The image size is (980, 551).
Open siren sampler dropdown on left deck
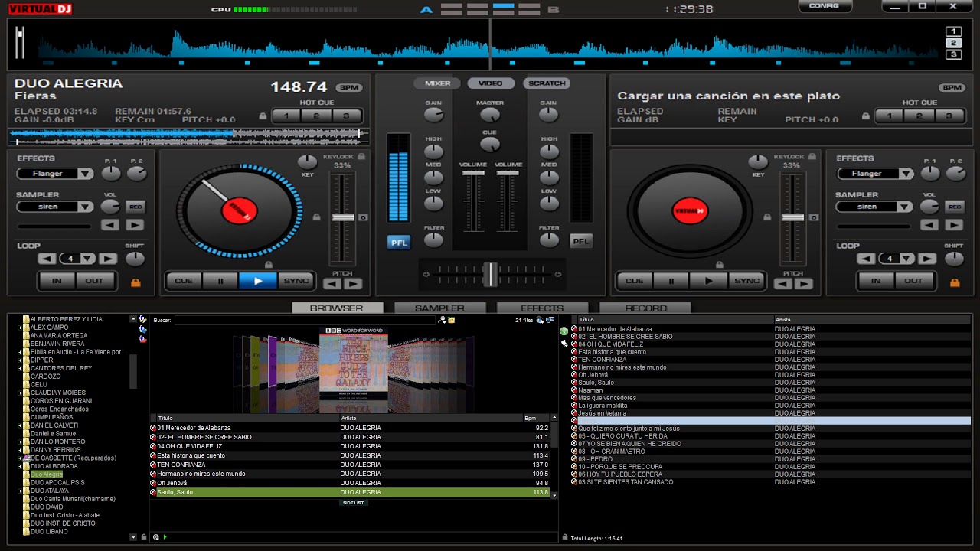[x=85, y=207]
